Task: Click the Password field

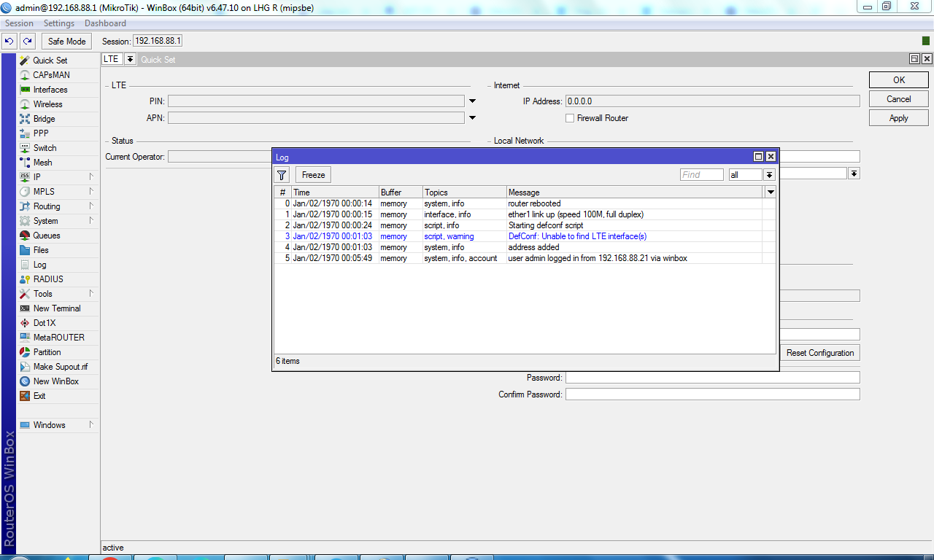Action: [x=713, y=378]
